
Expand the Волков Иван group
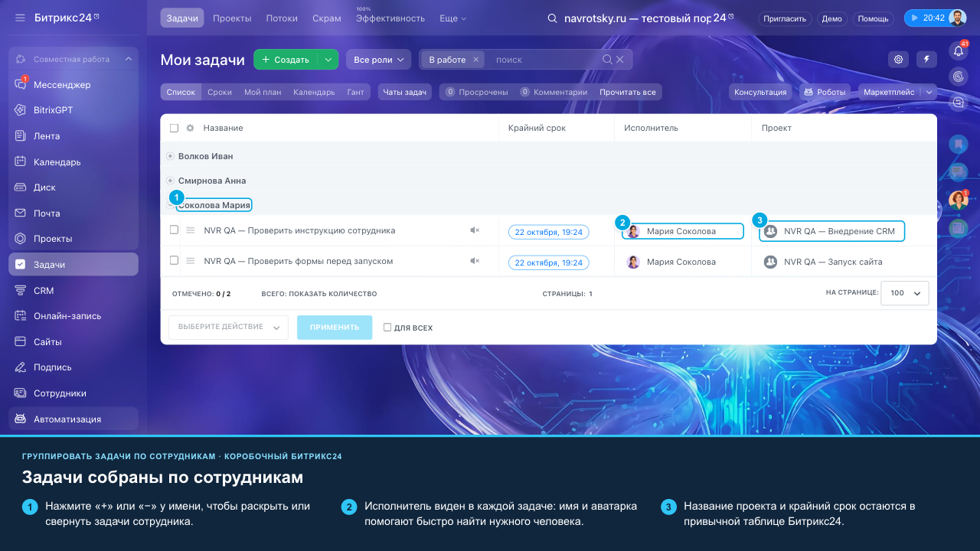pos(170,156)
